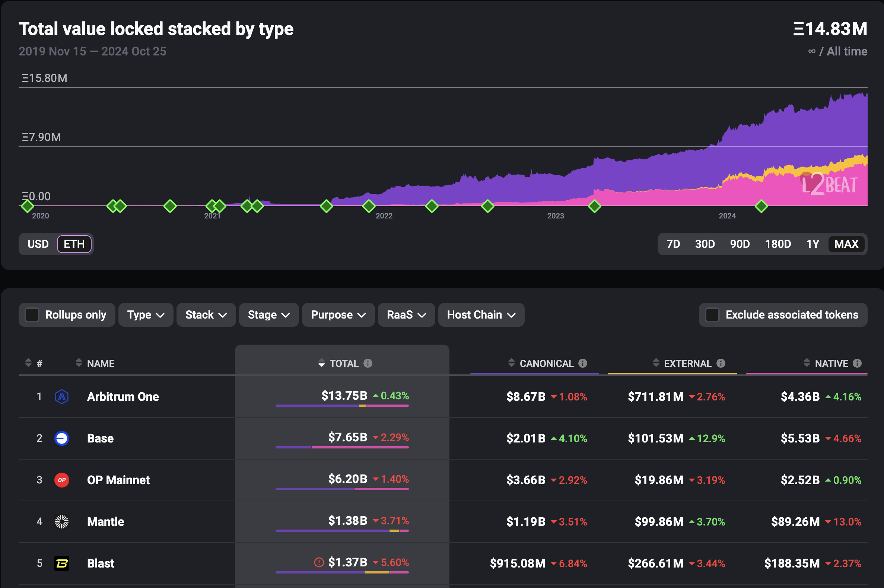Switch chart currency to USD
The height and width of the screenshot is (588, 884).
pyautogui.click(x=38, y=244)
